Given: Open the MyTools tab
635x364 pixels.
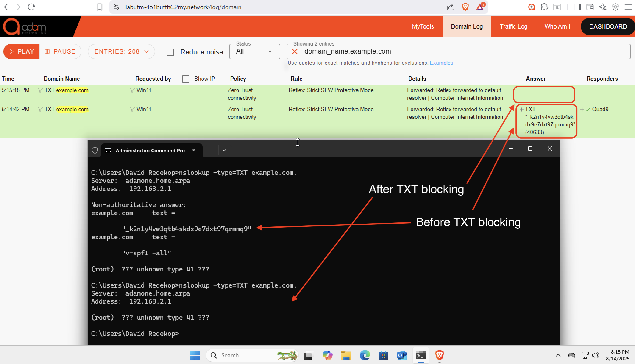Looking at the screenshot, I should pyautogui.click(x=423, y=26).
